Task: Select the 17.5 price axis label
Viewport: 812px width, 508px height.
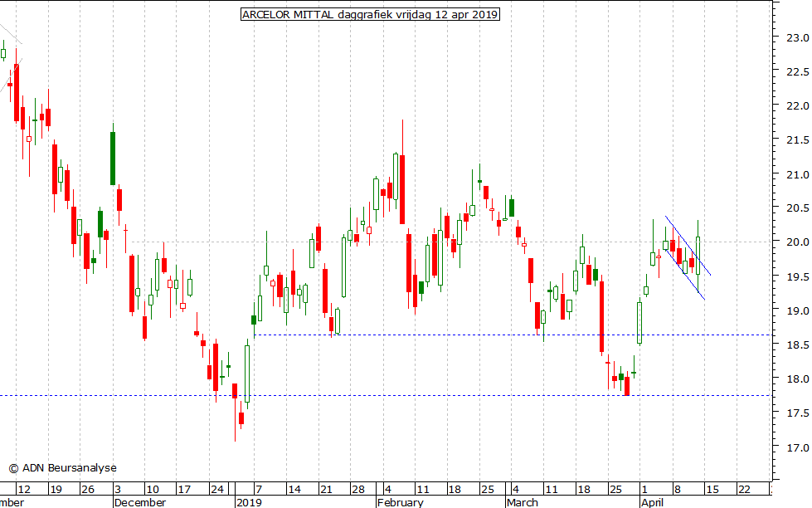Action: (798, 413)
